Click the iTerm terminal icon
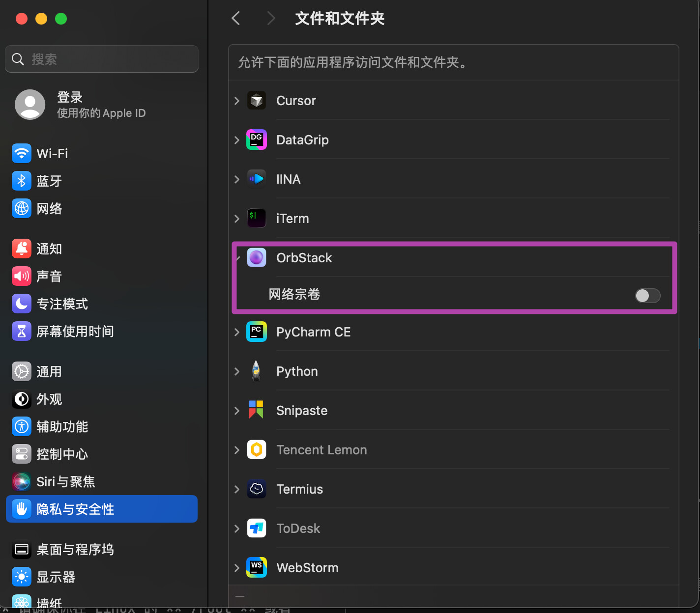 point(256,219)
